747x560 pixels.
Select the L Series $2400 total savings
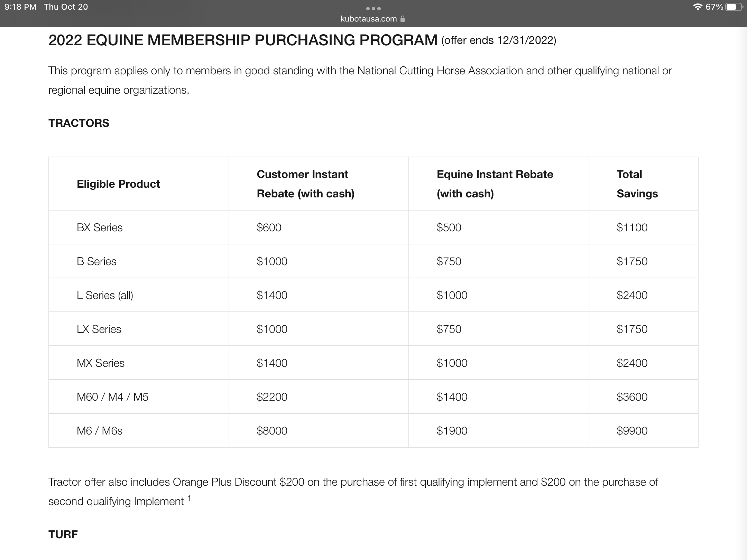[632, 295]
